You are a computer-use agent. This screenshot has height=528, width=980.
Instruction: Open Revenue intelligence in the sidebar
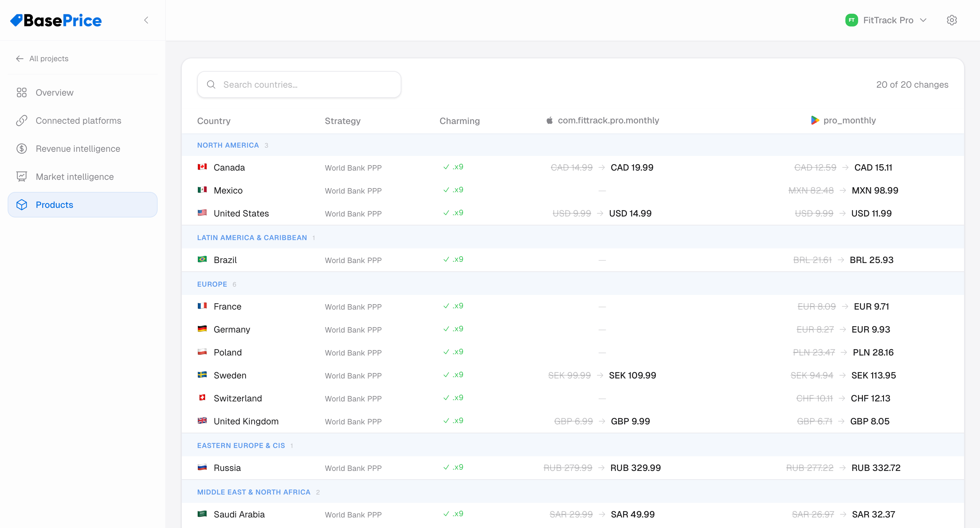coord(83,149)
